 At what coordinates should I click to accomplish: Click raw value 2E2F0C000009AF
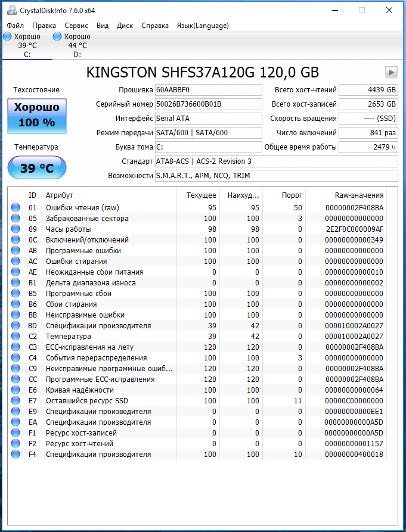point(355,229)
